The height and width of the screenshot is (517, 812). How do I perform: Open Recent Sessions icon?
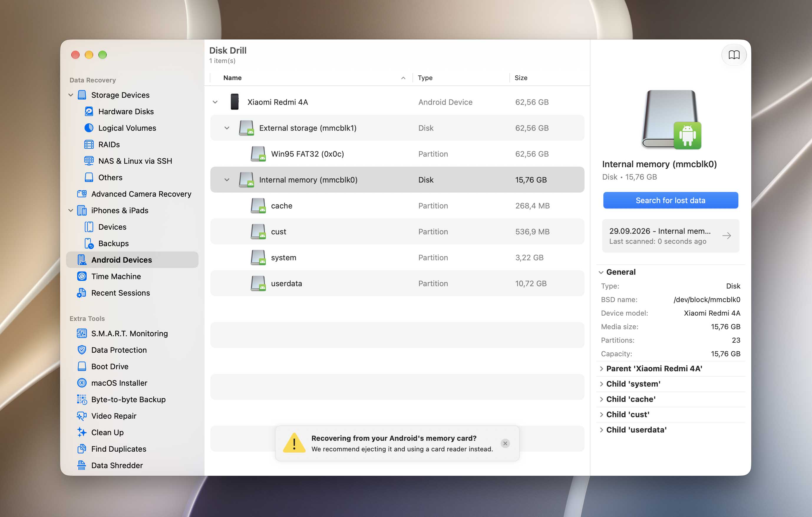(82, 293)
